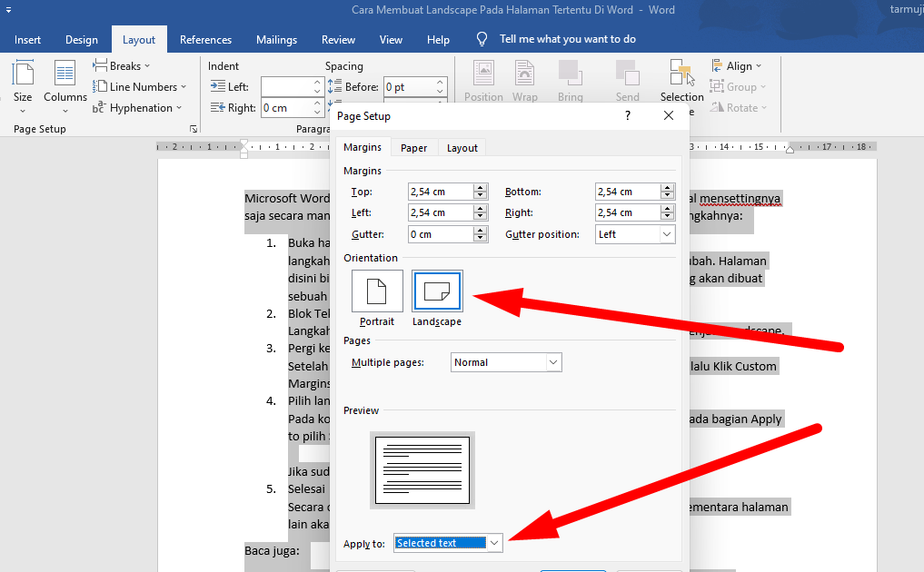Close the Page Setup dialog
Image resolution: width=924 pixels, height=572 pixels.
(x=669, y=115)
